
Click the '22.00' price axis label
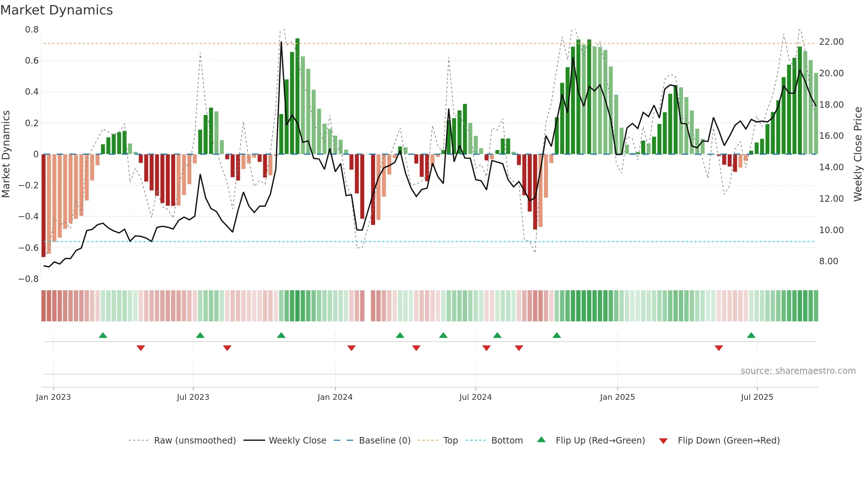831,42
